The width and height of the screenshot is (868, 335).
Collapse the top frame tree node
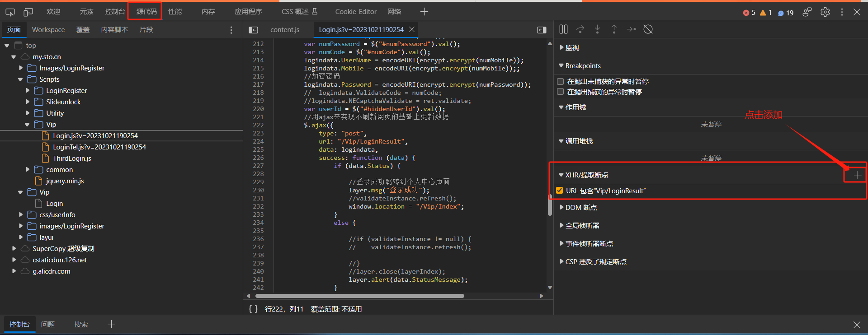tap(7, 46)
